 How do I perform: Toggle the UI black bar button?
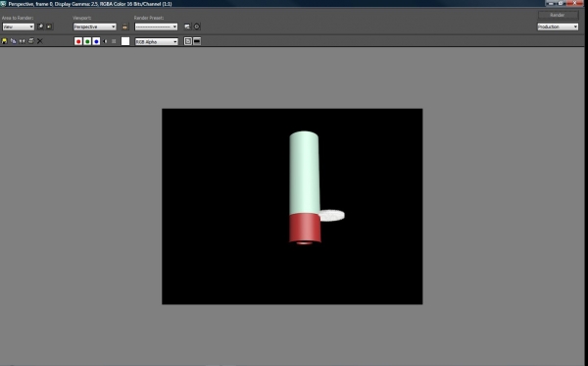197,41
